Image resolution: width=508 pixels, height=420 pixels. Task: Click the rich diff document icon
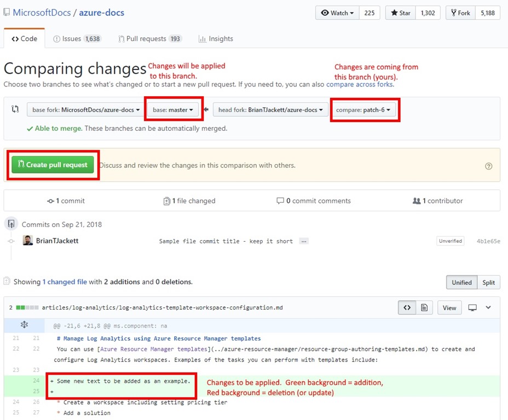[x=424, y=308]
